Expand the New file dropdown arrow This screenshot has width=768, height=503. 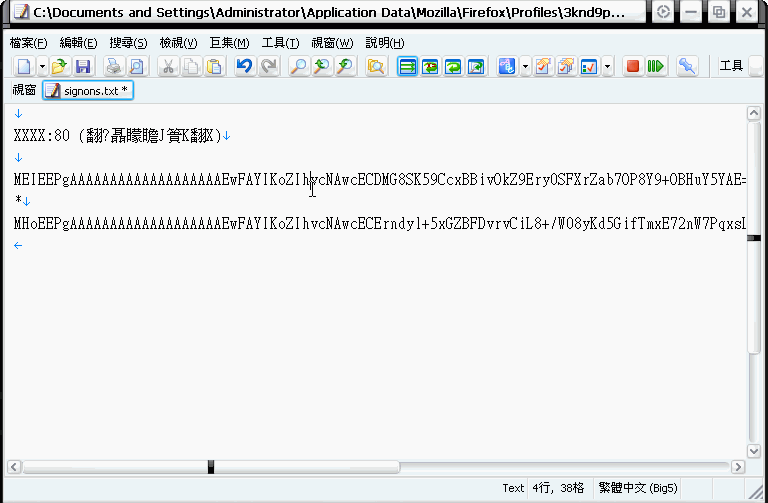tap(42, 66)
